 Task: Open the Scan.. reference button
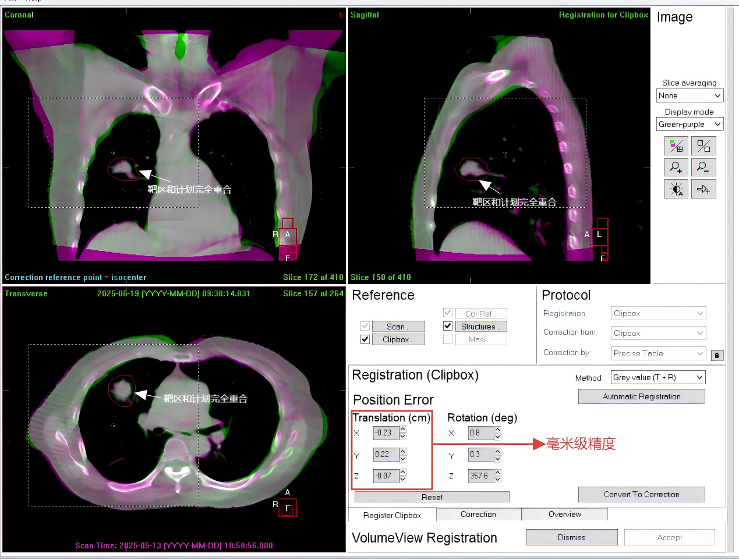398,327
